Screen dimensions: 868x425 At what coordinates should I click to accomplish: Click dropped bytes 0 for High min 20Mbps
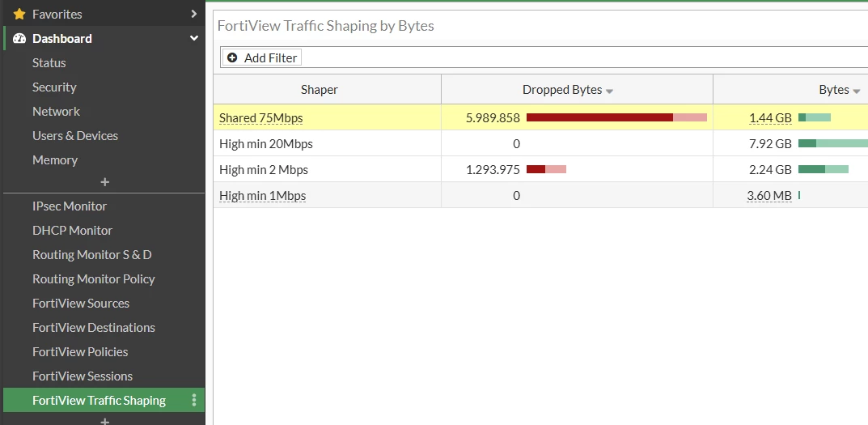[516, 144]
